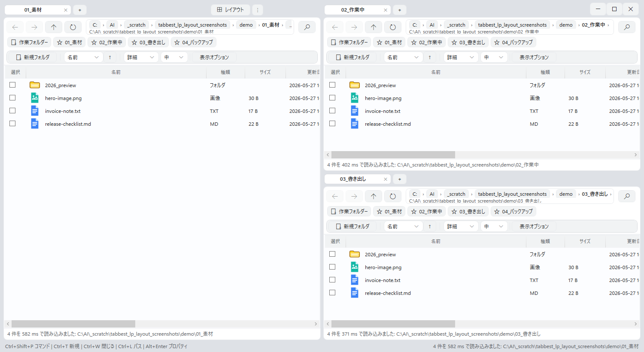Close the 03_書き出し tab
The width and height of the screenshot is (644, 352).
386,179
